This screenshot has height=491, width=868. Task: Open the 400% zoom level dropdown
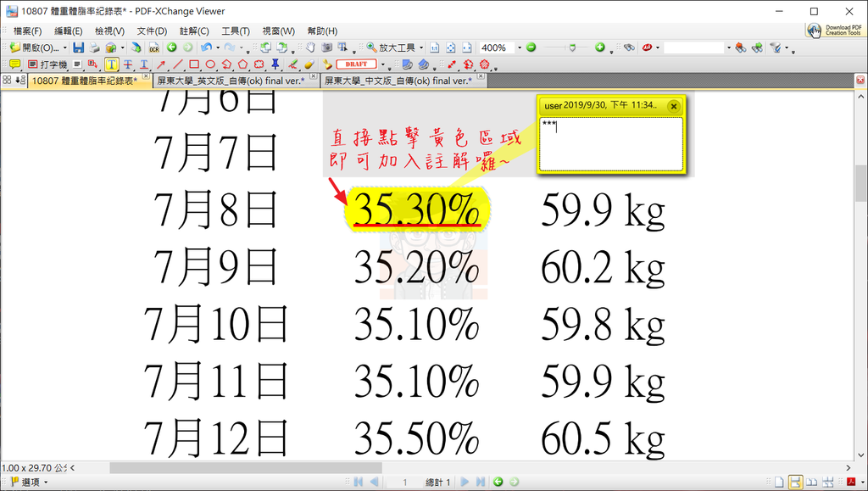pyautogui.click(x=520, y=47)
